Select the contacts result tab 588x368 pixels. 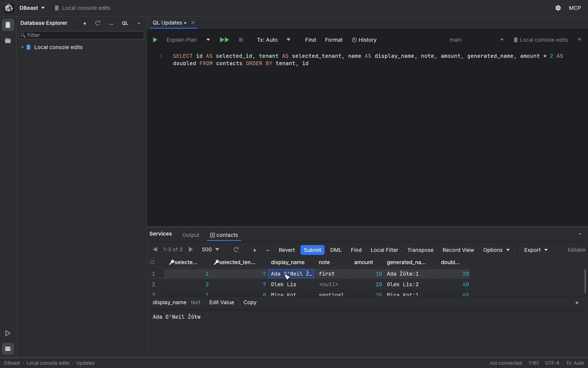tap(224, 235)
